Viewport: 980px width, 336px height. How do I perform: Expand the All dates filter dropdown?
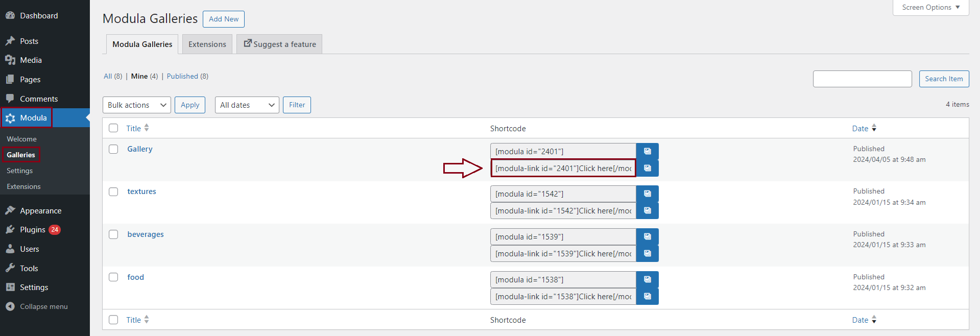point(247,105)
